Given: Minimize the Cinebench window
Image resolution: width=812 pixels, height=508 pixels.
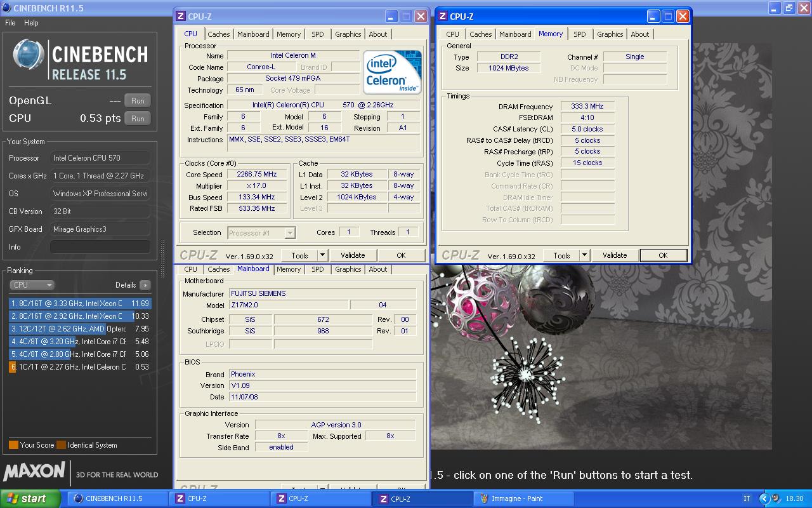Looking at the screenshot, I should [773, 8].
